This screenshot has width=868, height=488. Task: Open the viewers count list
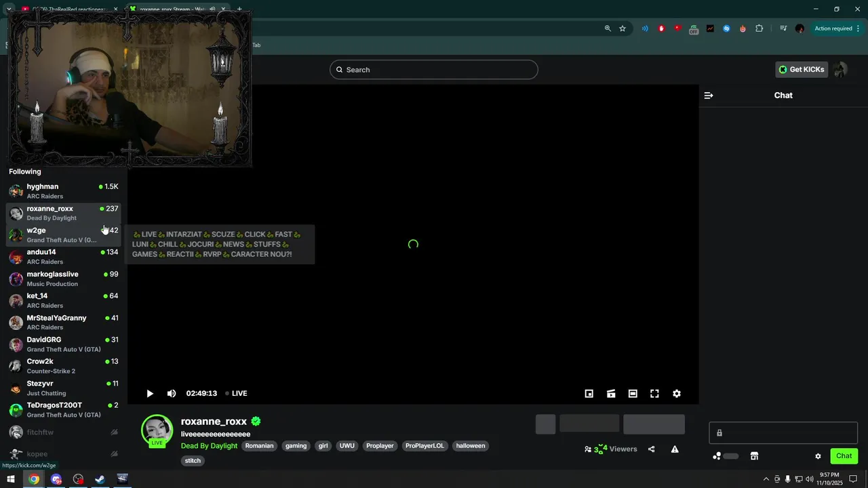[610, 449]
